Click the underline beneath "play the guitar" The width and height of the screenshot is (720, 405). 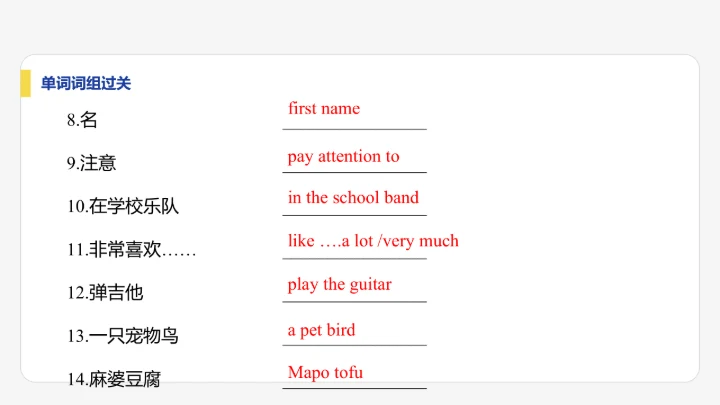coord(355,301)
